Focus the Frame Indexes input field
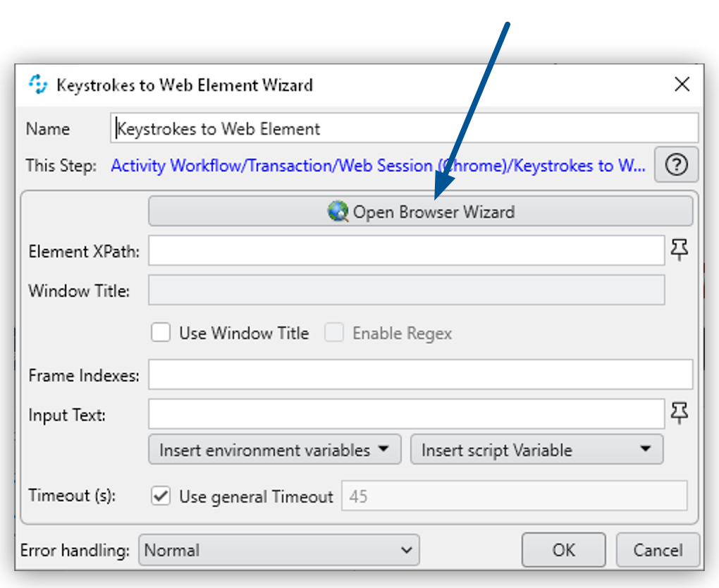Screen dimensions: 719x588 point(422,374)
